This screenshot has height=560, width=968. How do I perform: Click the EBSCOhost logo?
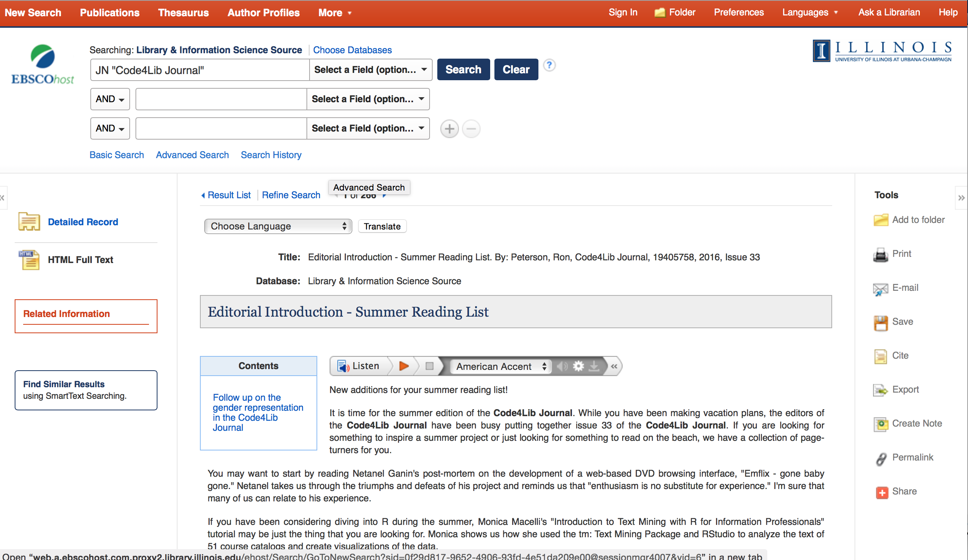[x=42, y=64]
